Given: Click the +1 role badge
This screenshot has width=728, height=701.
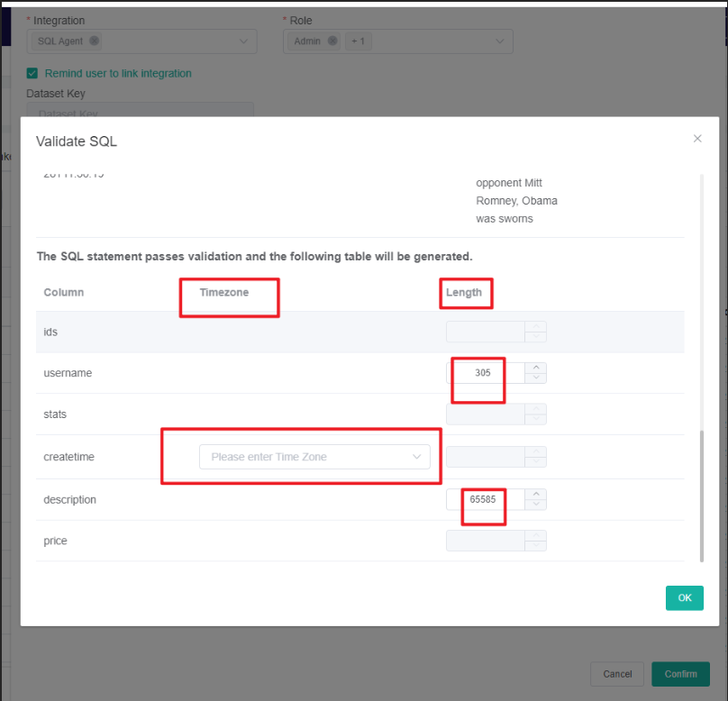Looking at the screenshot, I should pos(358,41).
